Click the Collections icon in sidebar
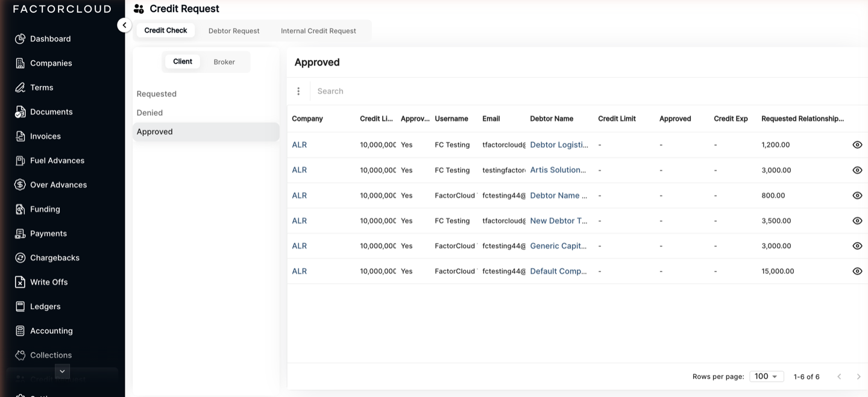Viewport: 868px width, 397px height. pyautogui.click(x=20, y=355)
